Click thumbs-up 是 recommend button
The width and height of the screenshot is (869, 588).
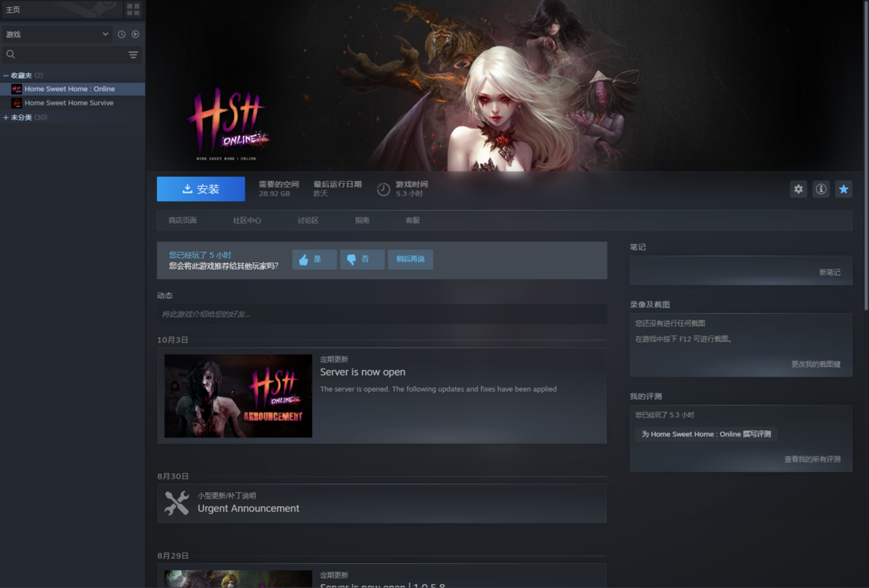point(314,259)
